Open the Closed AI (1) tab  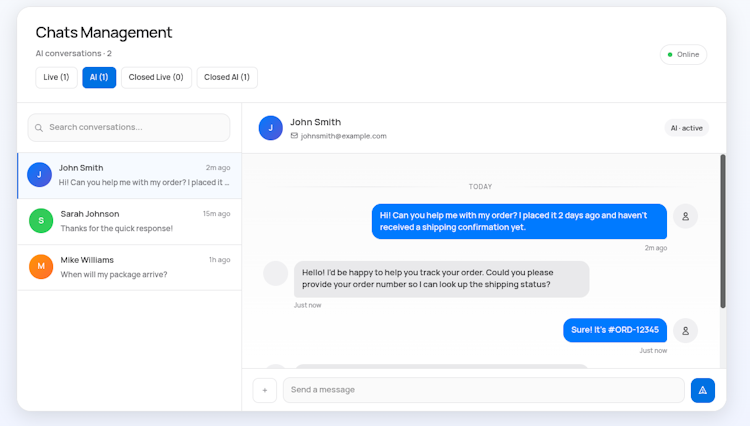point(227,77)
